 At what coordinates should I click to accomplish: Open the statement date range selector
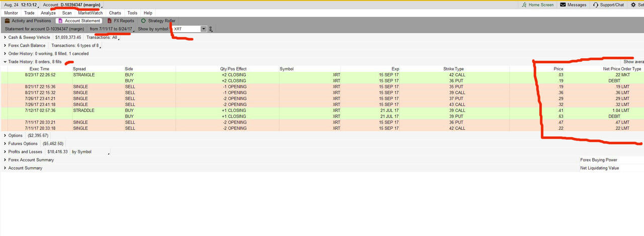[111, 29]
